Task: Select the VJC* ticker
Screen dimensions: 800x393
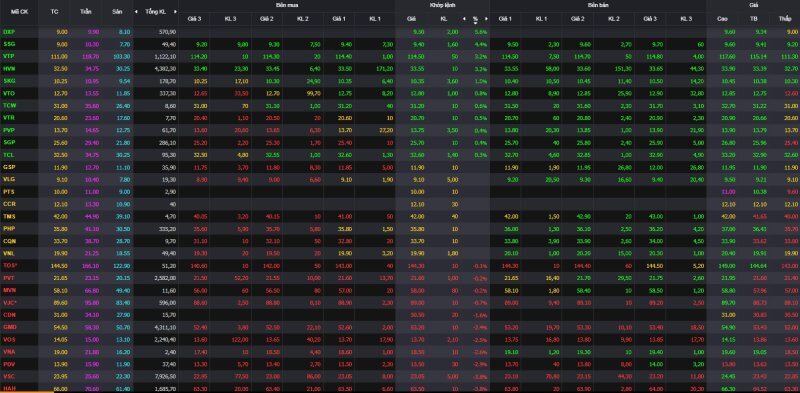Action: [10, 303]
